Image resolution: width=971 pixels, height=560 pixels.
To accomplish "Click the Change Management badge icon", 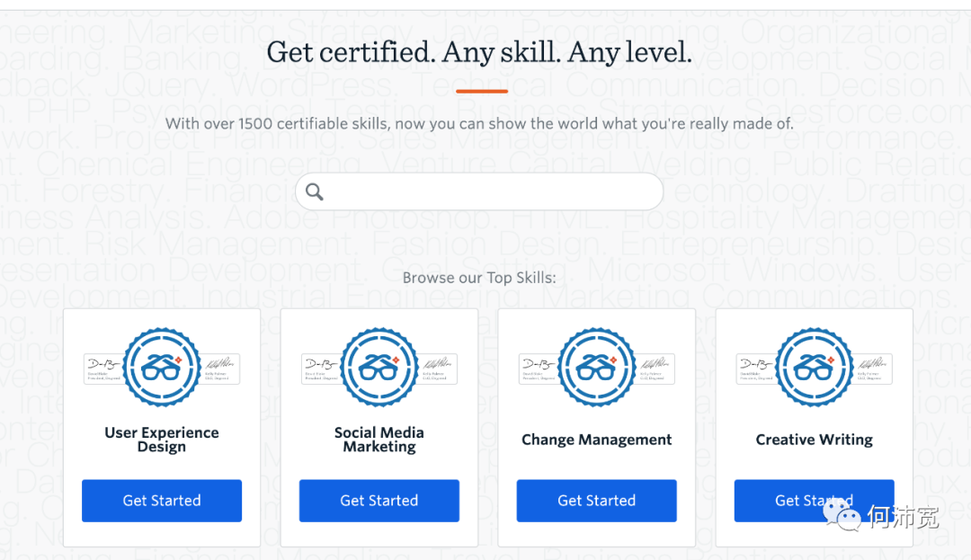I will click(597, 368).
